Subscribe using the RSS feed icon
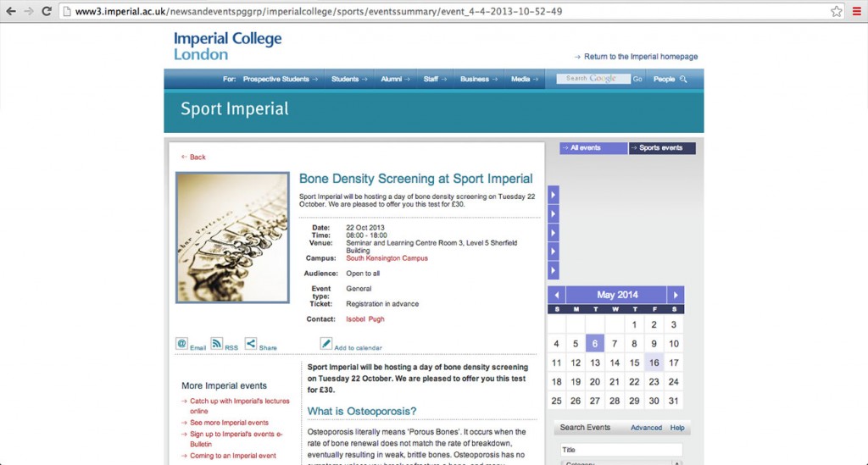 click(217, 343)
